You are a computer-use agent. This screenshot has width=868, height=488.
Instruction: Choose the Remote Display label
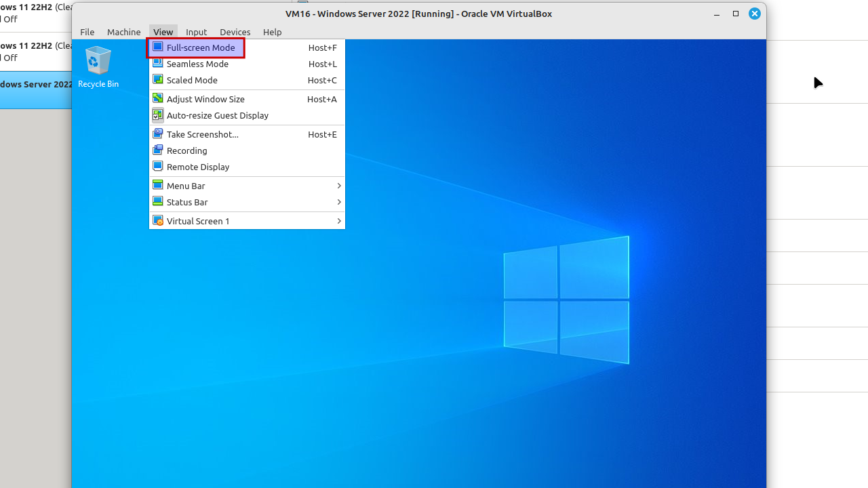coord(198,167)
